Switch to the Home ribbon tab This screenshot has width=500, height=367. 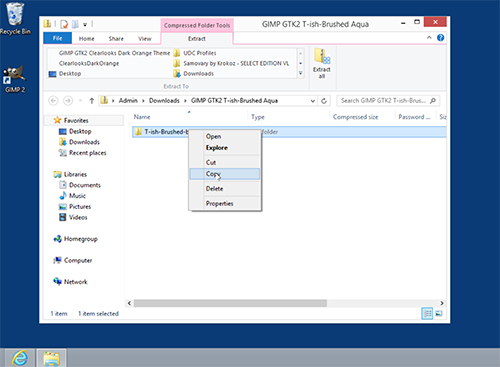[x=86, y=39]
